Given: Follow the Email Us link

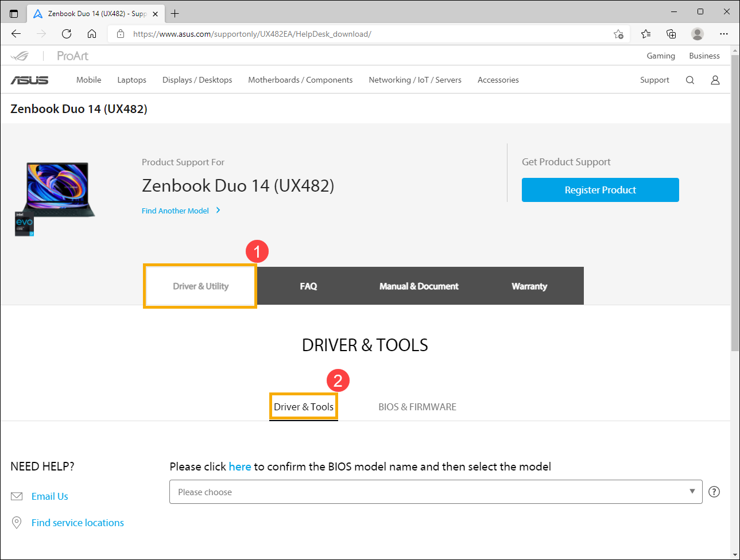Looking at the screenshot, I should click(50, 496).
